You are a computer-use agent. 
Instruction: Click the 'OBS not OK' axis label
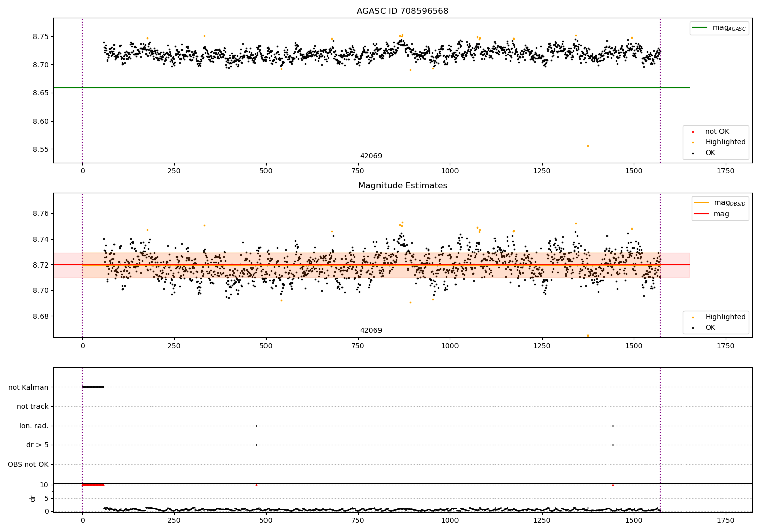[x=28, y=464]
